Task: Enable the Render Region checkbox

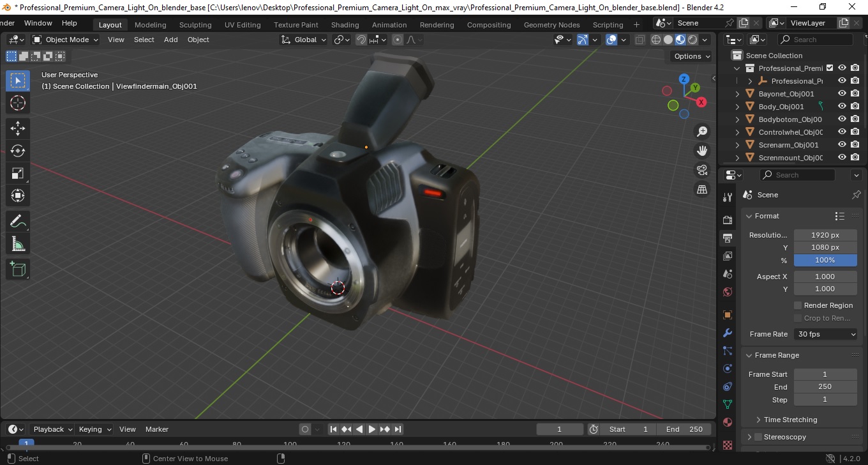Action: point(798,305)
